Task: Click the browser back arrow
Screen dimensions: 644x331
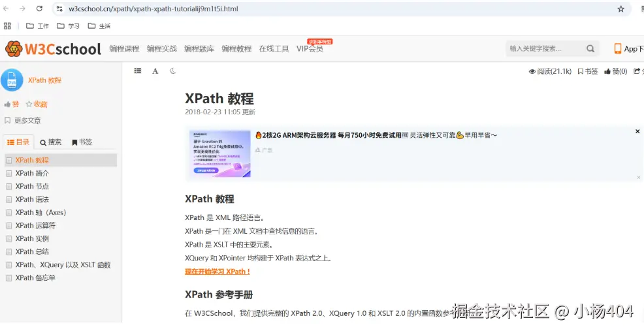Action: [x=6, y=8]
